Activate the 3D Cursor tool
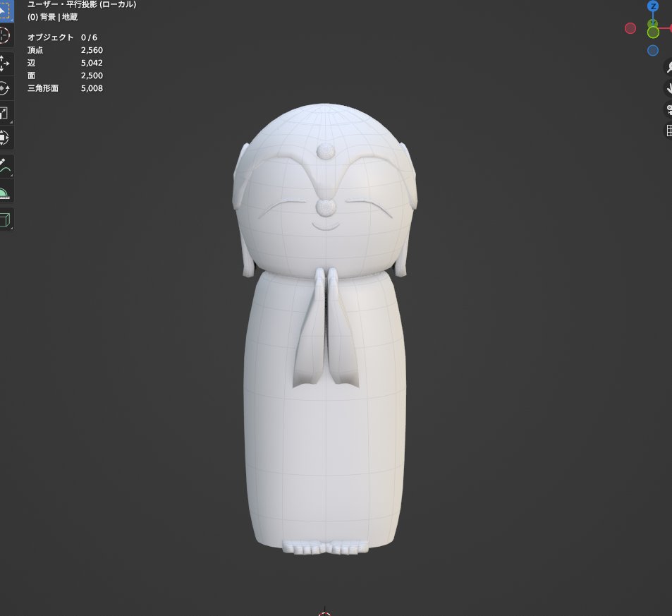This screenshot has height=616, width=672. (5, 35)
